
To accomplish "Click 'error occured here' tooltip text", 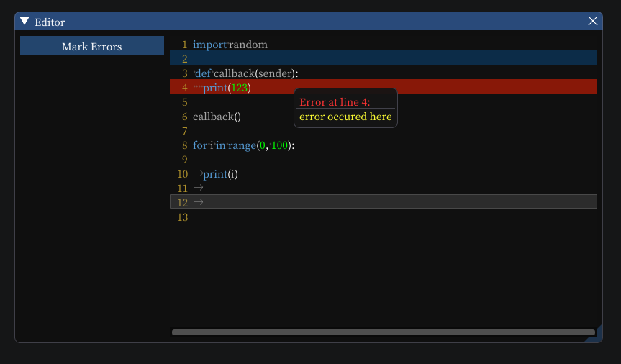I will [x=345, y=117].
